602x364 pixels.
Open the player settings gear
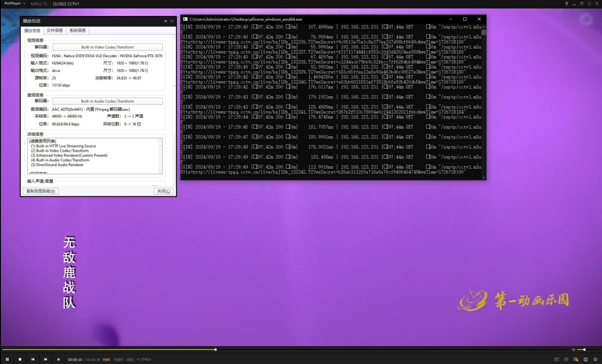click(x=595, y=359)
